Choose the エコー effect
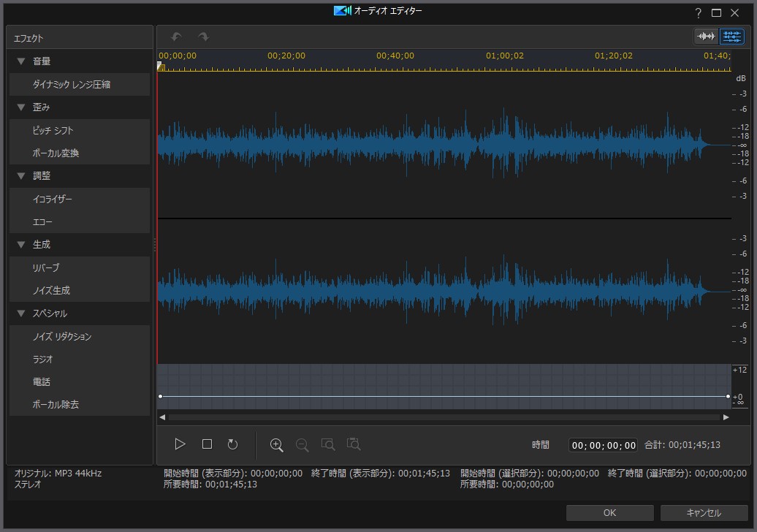Screen dimensions: 757x532 click(80, 221)
